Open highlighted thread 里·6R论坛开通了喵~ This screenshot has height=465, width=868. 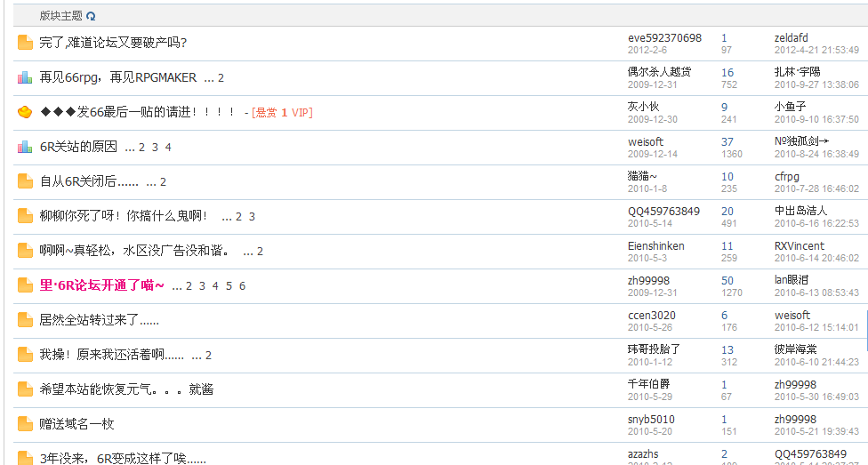(x=102, y=285)
